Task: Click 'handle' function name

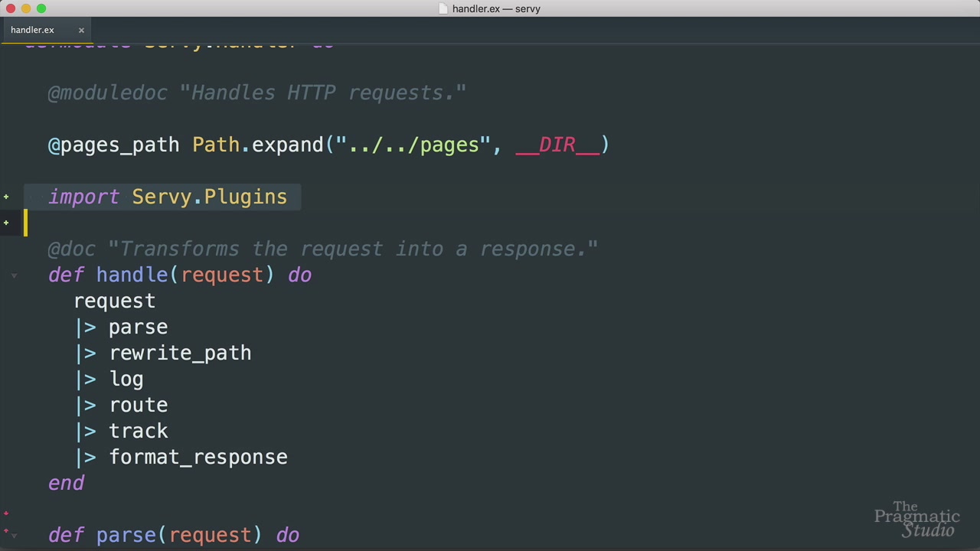Action: [132, 275]
